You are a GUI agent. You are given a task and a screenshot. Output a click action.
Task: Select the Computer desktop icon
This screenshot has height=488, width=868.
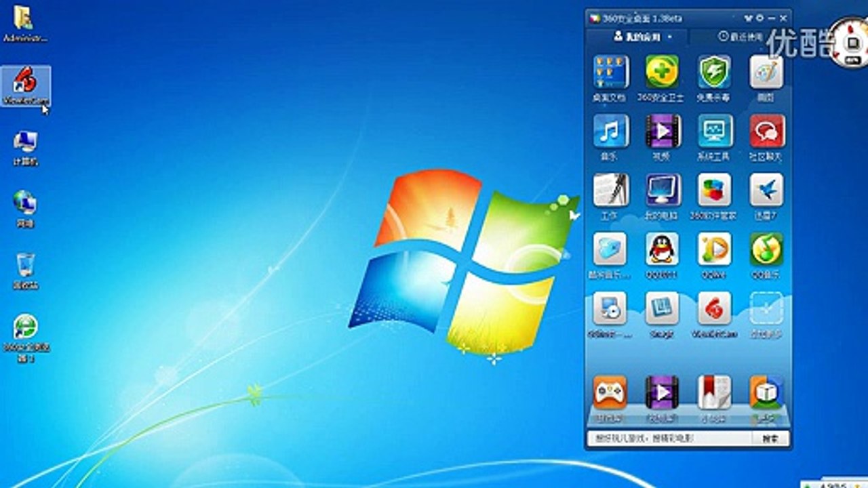(26, 148)
